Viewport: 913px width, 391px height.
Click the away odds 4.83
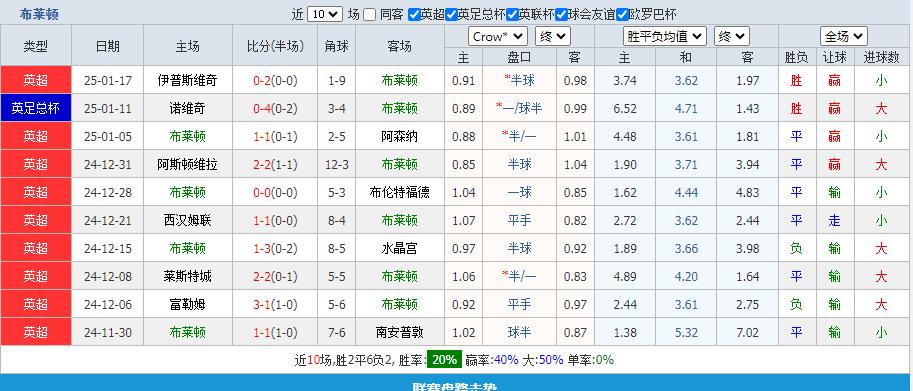[x=748, y=192]
